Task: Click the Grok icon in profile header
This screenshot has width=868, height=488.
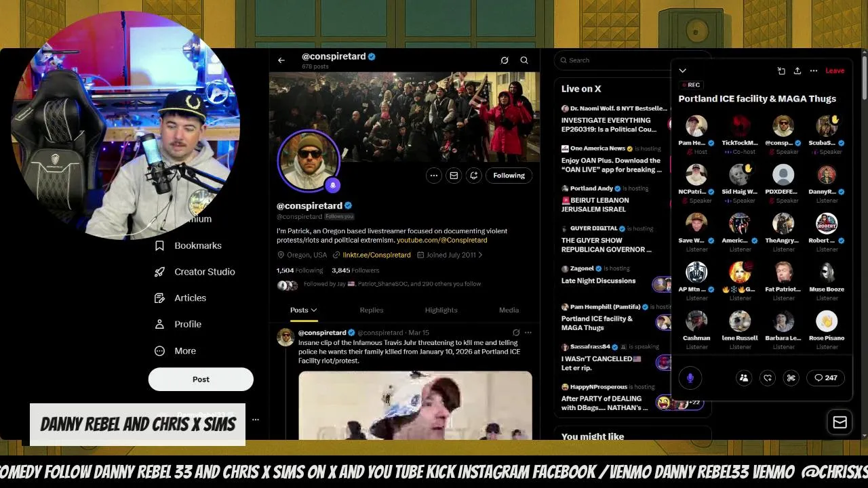Action: click(x=505, y=60)
